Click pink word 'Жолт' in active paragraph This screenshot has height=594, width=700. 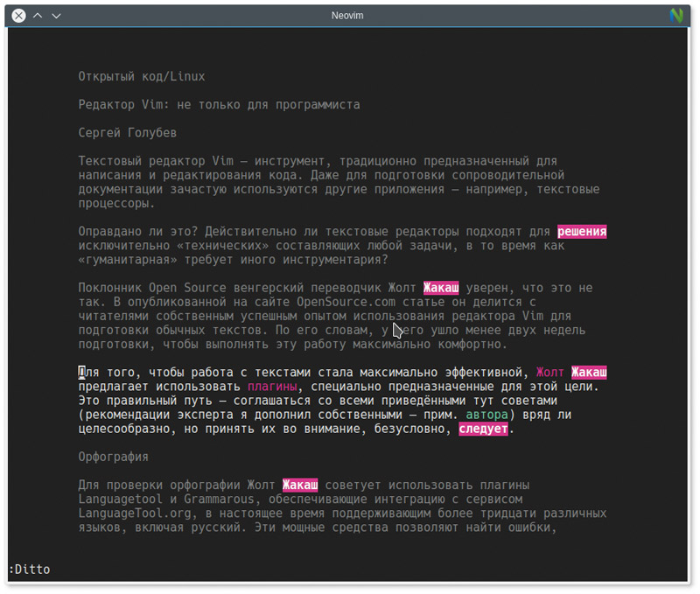[550, 372]
